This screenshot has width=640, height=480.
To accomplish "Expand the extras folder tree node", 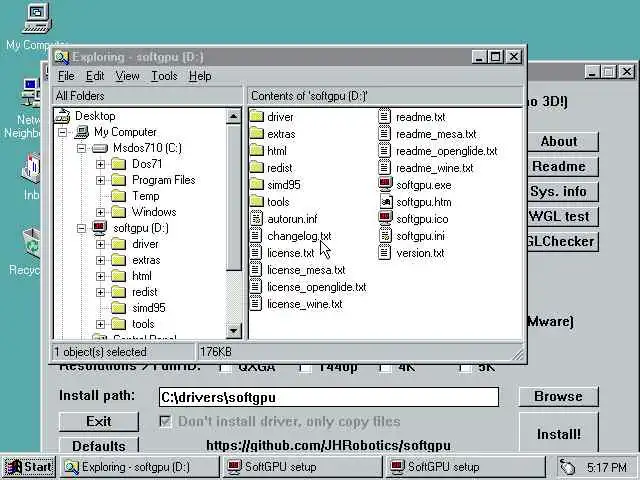I will (x=100, y=260).
